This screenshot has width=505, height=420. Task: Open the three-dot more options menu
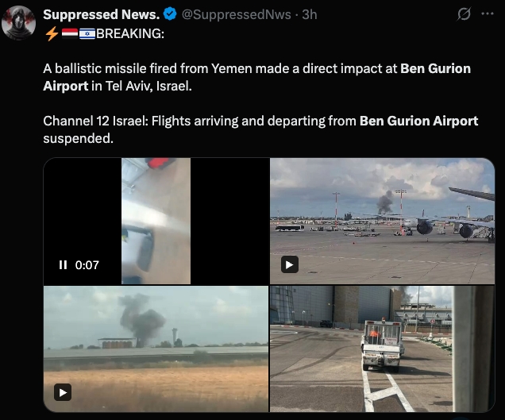point(488,13)
